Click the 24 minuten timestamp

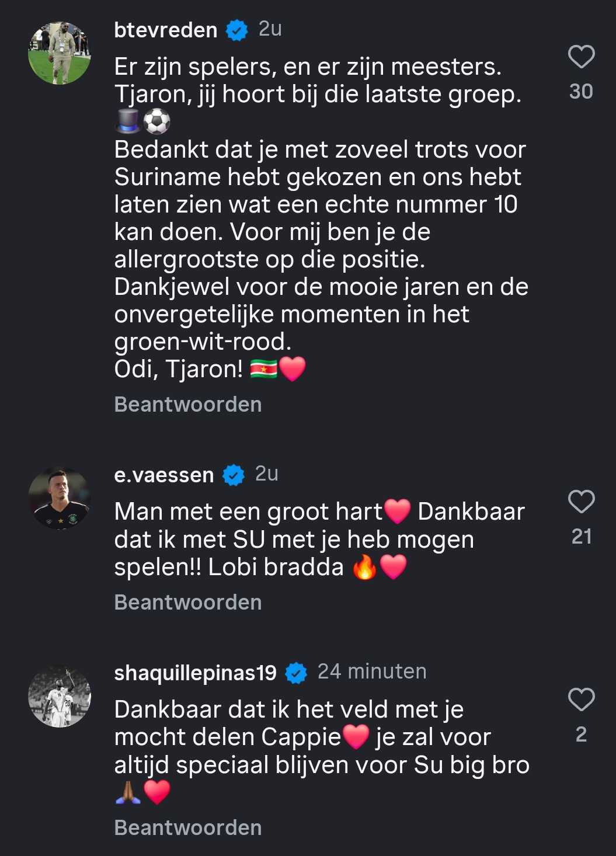click(372, 671)
